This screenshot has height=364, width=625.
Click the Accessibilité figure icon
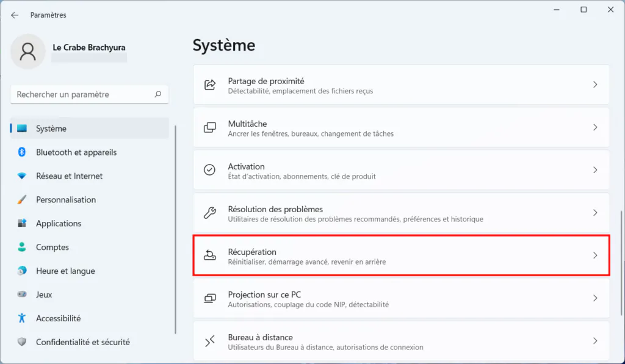pyautogui.click(x=22, y=318)
